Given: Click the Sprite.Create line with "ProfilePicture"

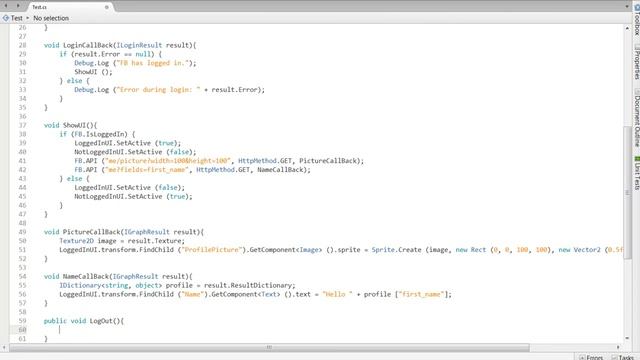Looking at the screenshot, I should click(341, 250).
